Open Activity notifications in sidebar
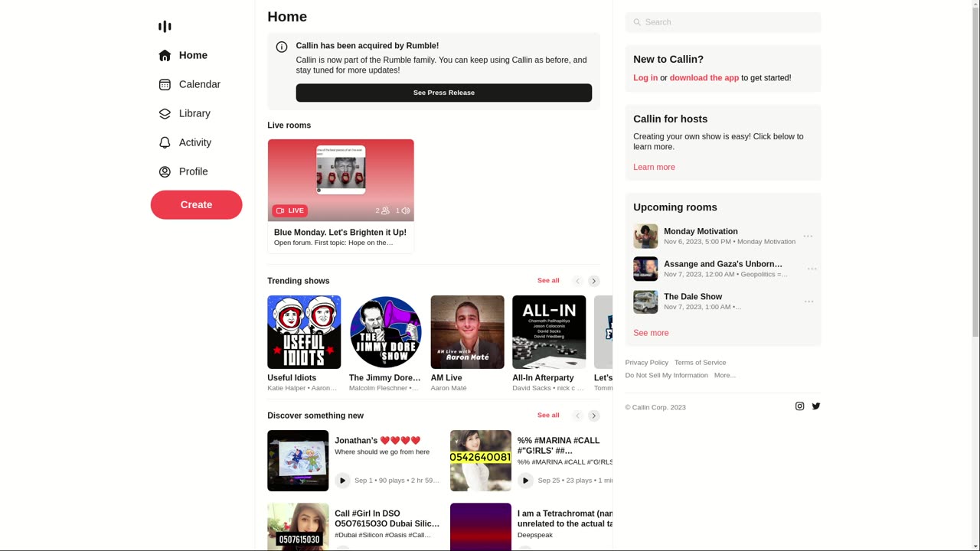 click(x=185, y=142)
